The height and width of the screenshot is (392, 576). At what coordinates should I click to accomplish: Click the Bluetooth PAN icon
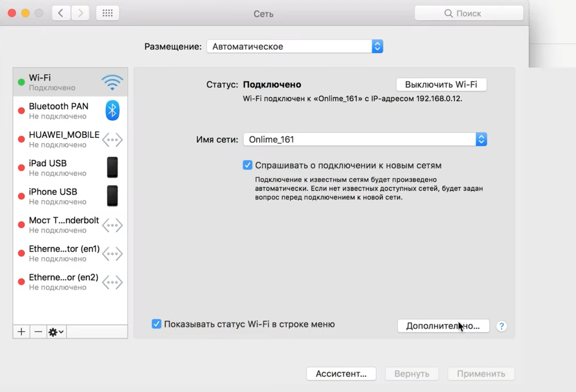point(112,111)
